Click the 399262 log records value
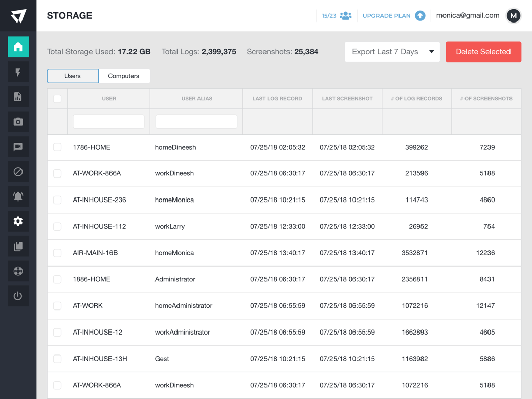The image size is (532, 399). coord(416,147)
